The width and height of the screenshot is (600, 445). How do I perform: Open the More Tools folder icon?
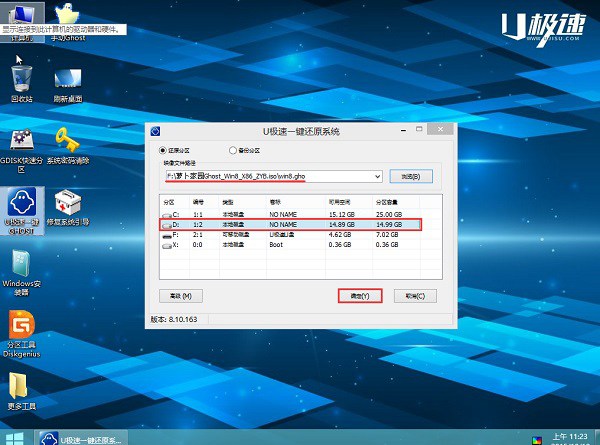[21, 391]
